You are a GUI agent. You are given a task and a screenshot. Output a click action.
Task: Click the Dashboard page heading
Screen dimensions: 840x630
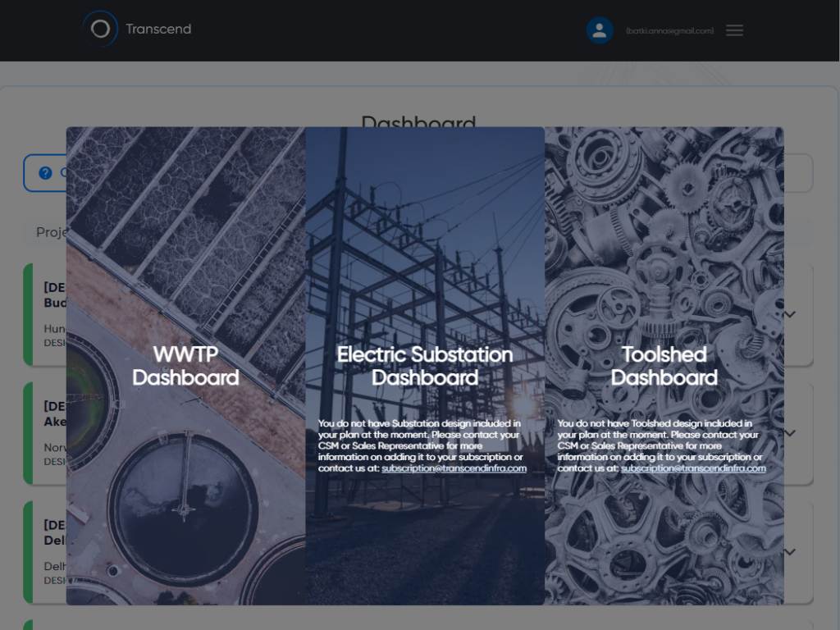pos(418,121)
